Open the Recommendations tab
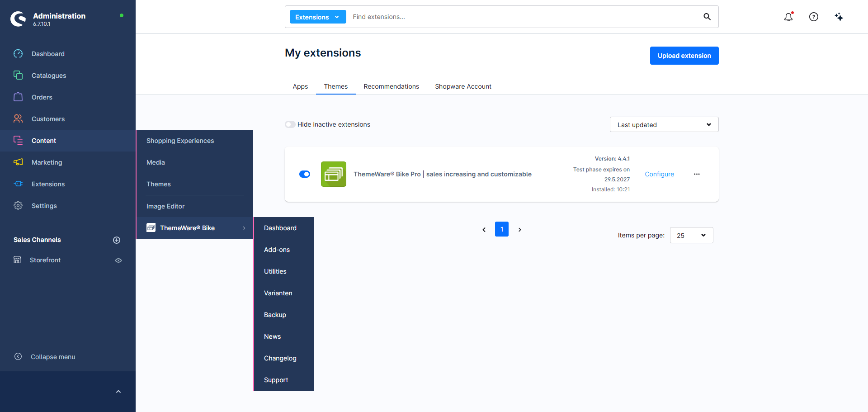 click(x=392, y=86)
